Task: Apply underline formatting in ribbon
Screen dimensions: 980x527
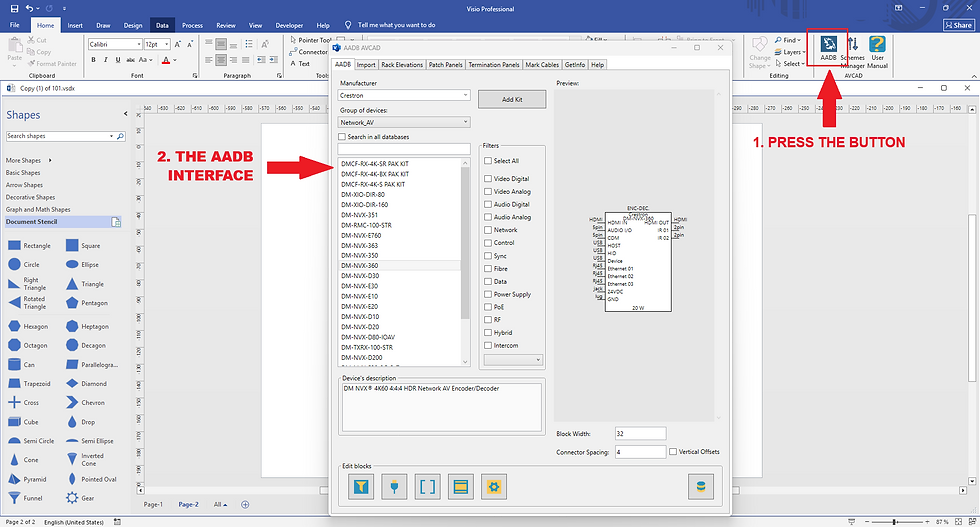Action: pos(118,60)
